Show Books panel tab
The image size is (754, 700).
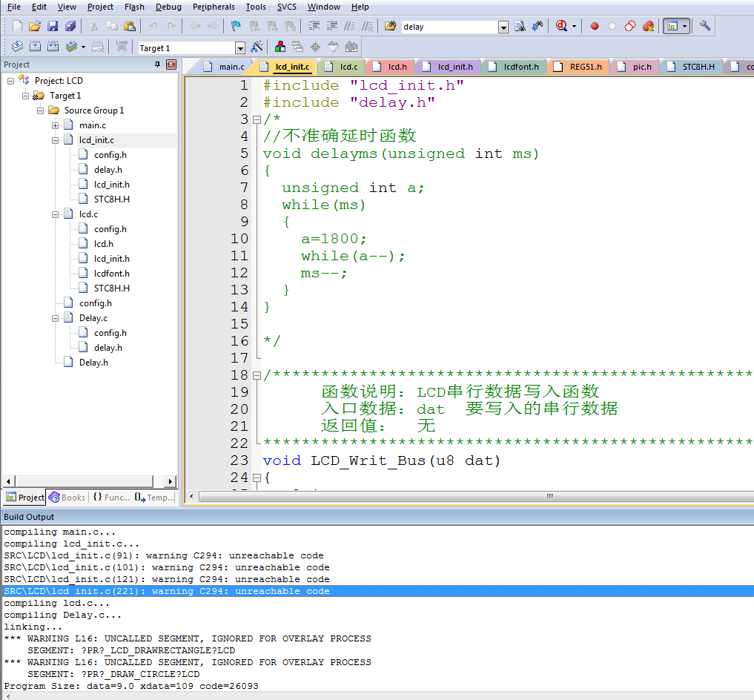click(67, 498)
